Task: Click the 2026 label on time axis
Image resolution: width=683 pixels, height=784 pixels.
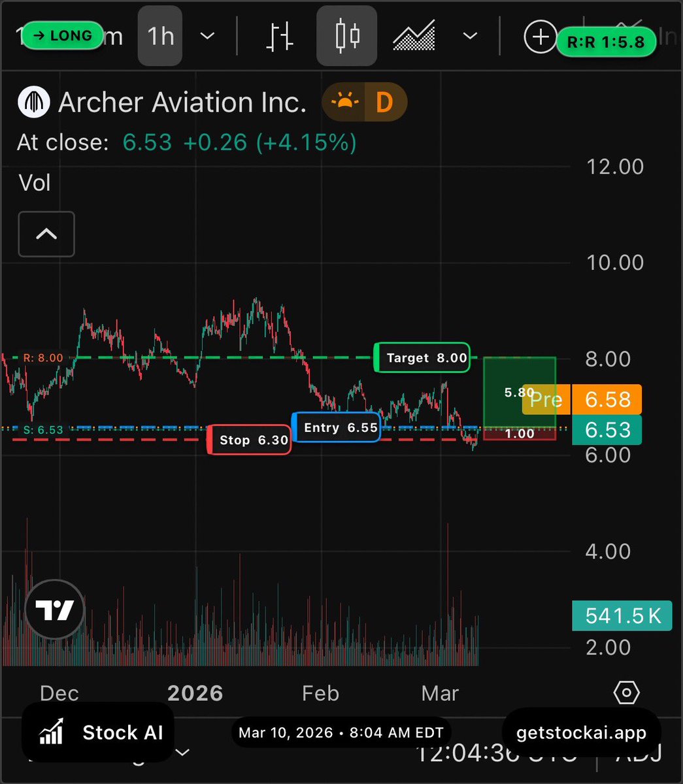Action: pyautogui.click(x=195, y=693)
